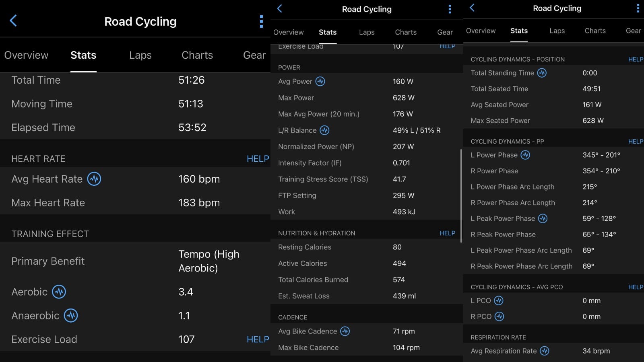This screenshot has width=644, height=362.
Task: Open the L Peak Power Phase chart icon
Action: click(543, 218)
